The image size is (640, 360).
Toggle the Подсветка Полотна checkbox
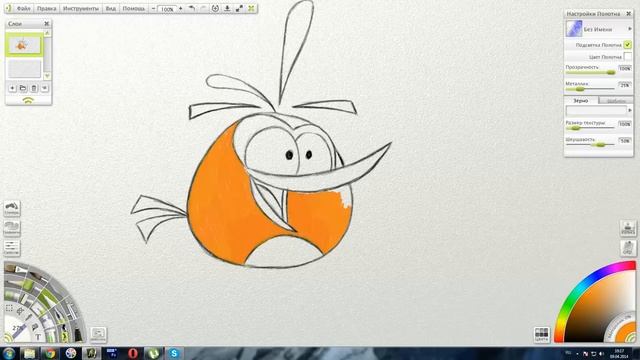click(x=628, y=45)
